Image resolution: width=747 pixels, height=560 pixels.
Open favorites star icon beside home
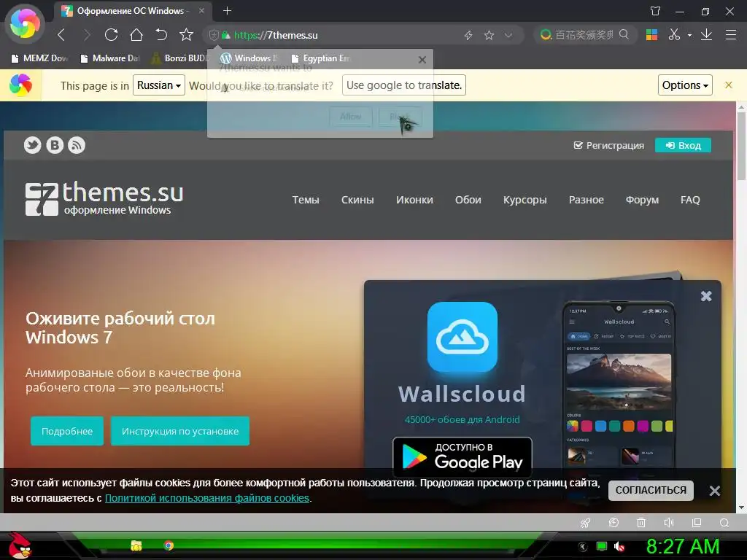[x=186, y=35]
